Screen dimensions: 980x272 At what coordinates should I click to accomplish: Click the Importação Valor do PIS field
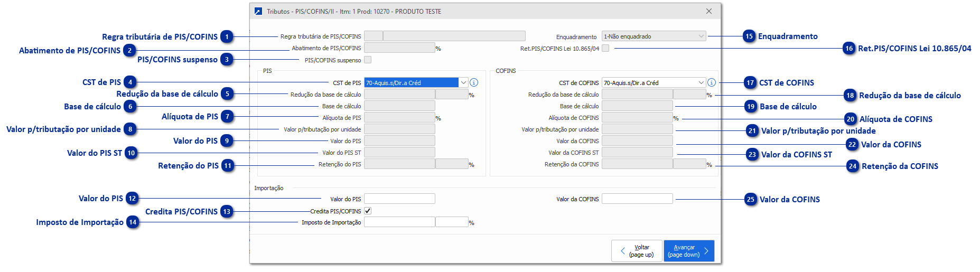tap(399, 199)
